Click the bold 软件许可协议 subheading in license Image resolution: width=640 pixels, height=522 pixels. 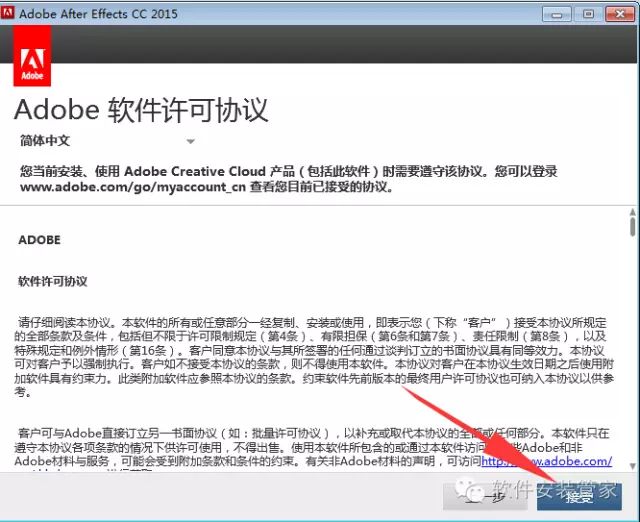pyautogui.click(x=53, y=281)
